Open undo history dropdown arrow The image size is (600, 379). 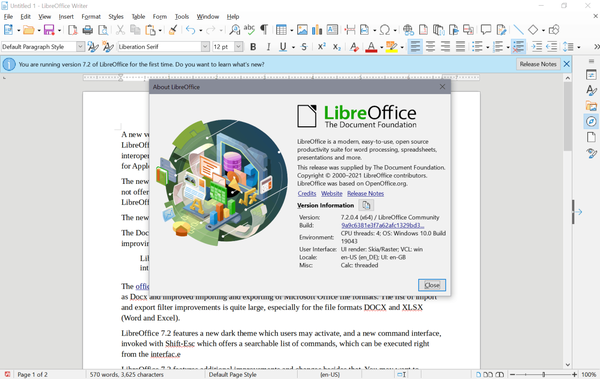click(x=201, y=30)
